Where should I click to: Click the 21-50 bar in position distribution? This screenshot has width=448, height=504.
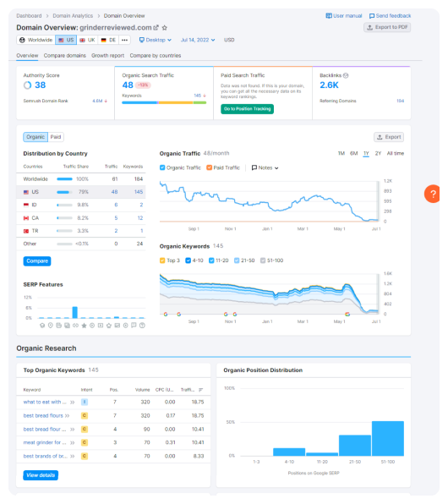355,446
